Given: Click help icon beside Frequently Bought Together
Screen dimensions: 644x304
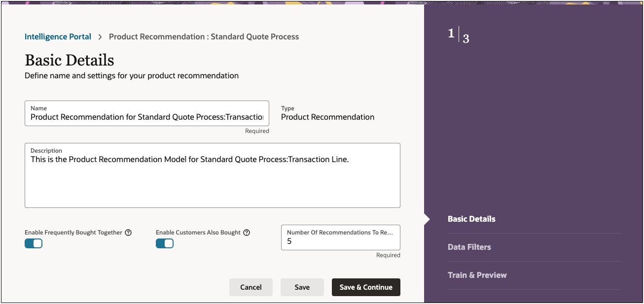Looking at the screenshot, I should click(128, 233).
